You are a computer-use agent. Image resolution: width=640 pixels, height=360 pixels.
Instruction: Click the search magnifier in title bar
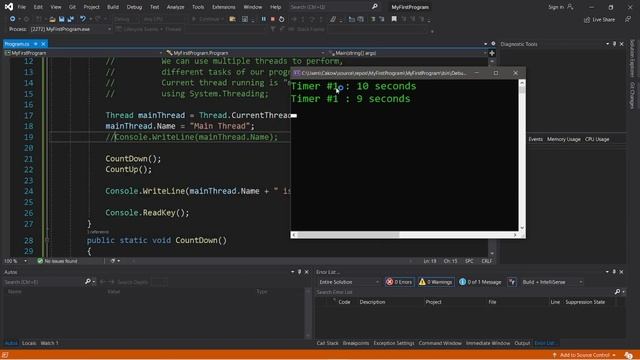click(375, 7)
